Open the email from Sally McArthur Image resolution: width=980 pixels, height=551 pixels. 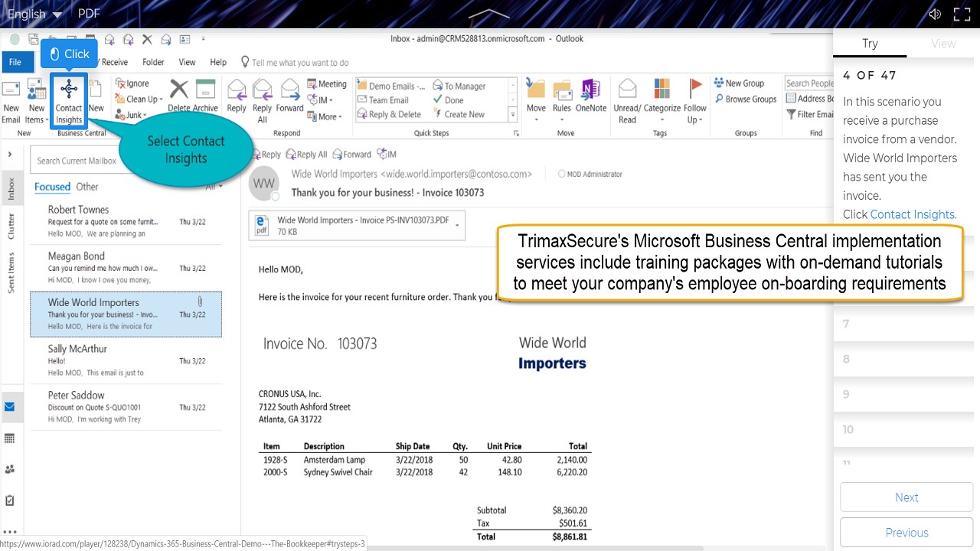[126, 360]
